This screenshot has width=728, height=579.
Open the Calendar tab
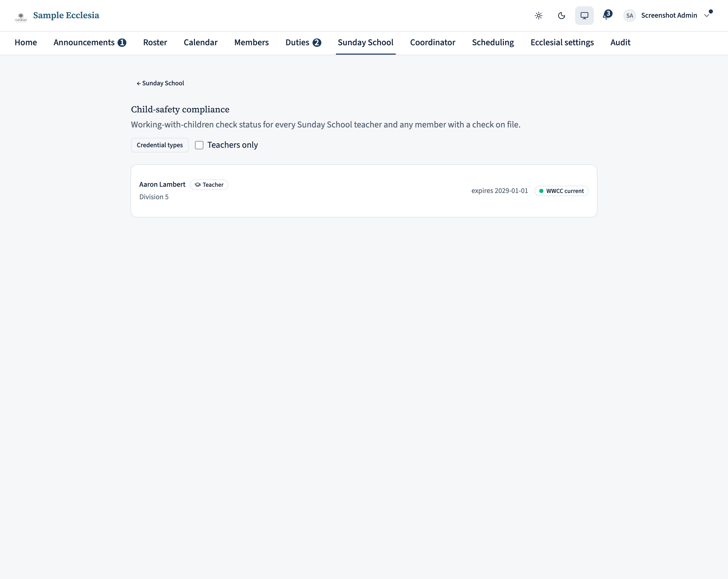coord(200,42)
